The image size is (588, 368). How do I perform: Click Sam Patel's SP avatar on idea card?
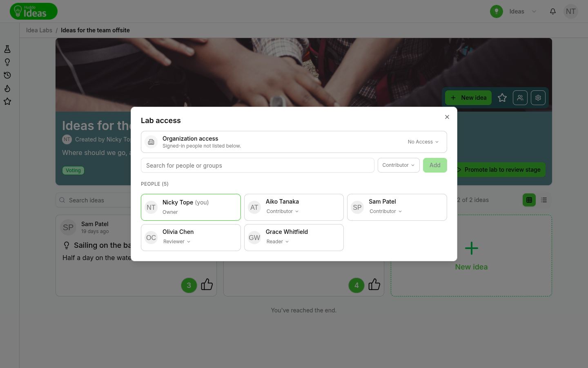point(68,227)
